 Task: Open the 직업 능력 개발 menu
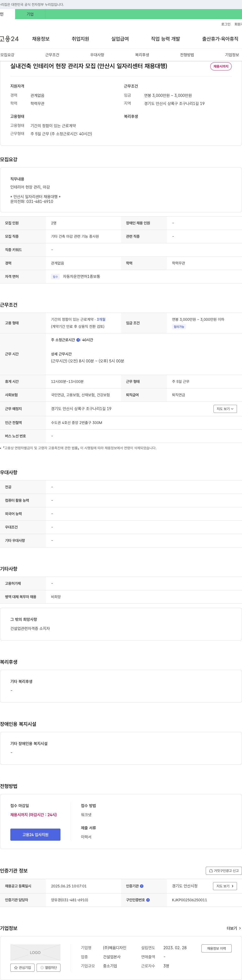[x=165, y=39]
